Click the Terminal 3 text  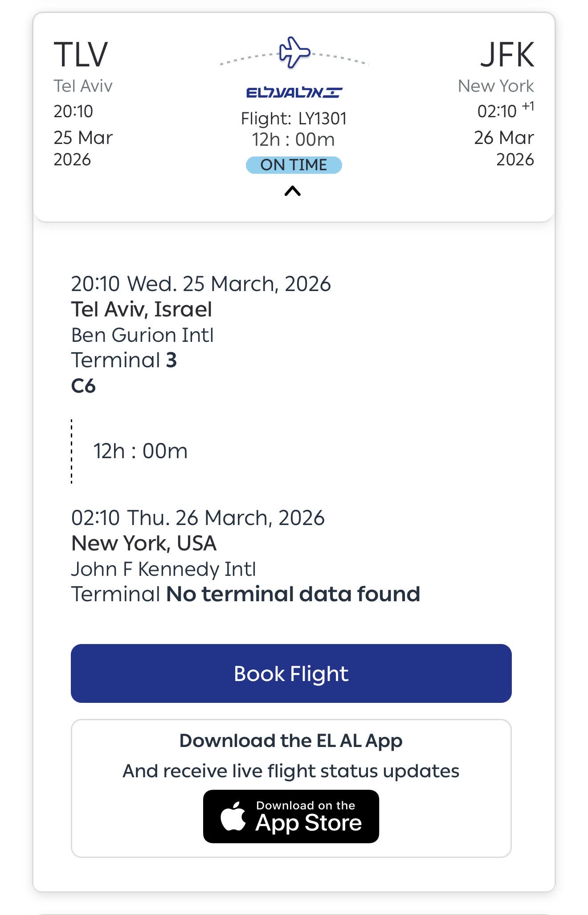[x=124, y=360]
